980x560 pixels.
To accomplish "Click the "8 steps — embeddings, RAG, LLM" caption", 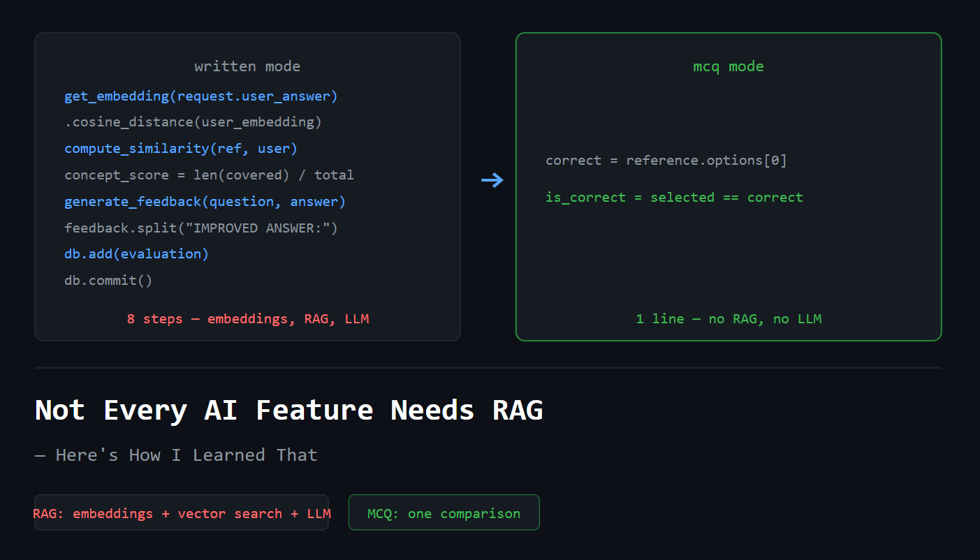I will pyautogui.click(x=248, y=319).
